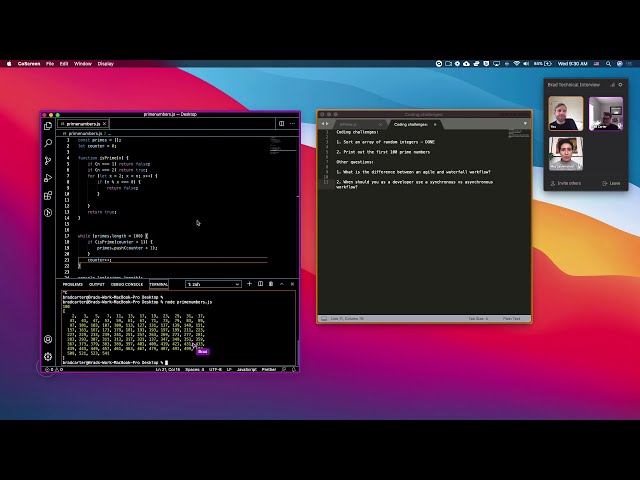This screenshot has width=640, height=480.
Task: Open Explorer in VS Code activity bar
Action: 48,126
